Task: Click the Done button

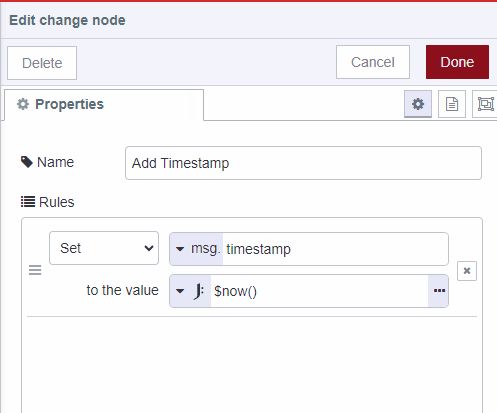Action: 457,62
